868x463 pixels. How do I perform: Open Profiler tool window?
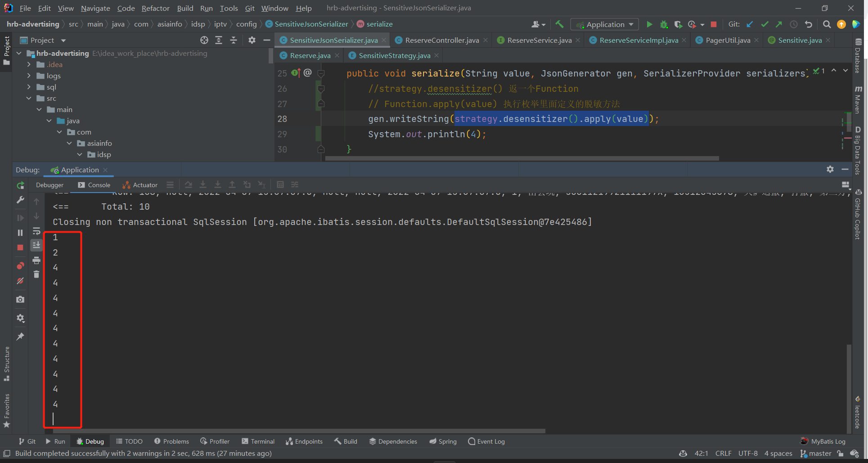click(x=215, y=441)
